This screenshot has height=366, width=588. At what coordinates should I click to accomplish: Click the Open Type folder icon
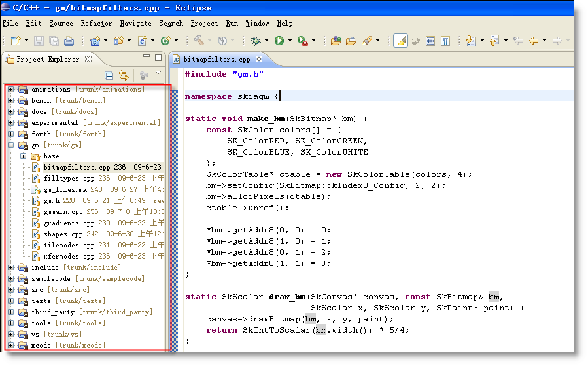[x=336, y=41]
